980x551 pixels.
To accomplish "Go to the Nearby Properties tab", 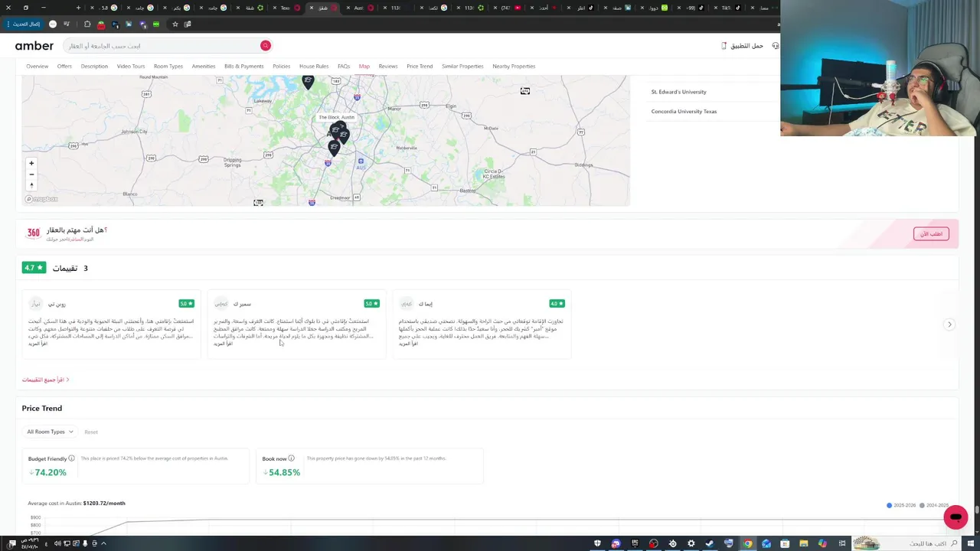I will pos(514,67).
